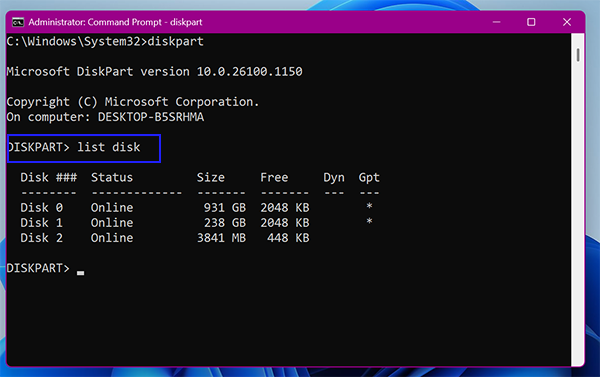Click the '448 KB' free value
Image resolution: width=600 pixels, height=377 pixels.
288,238
